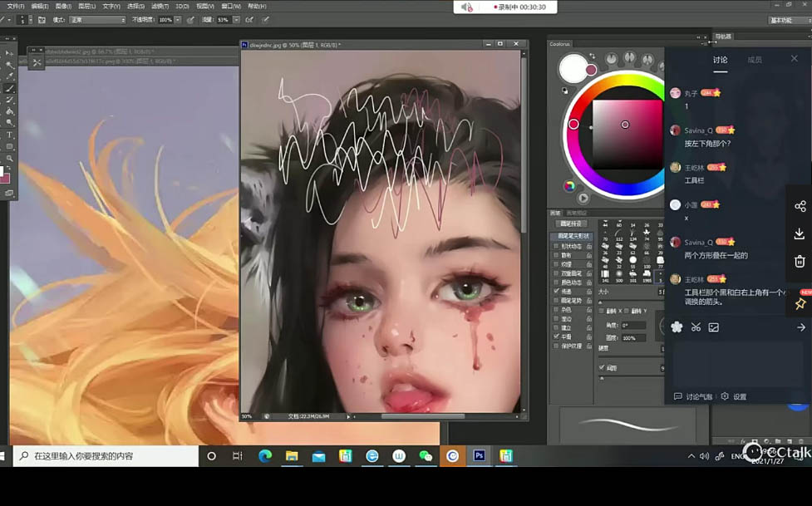Select the History Brush tool

pyautogui.click(x=9, y=100)
